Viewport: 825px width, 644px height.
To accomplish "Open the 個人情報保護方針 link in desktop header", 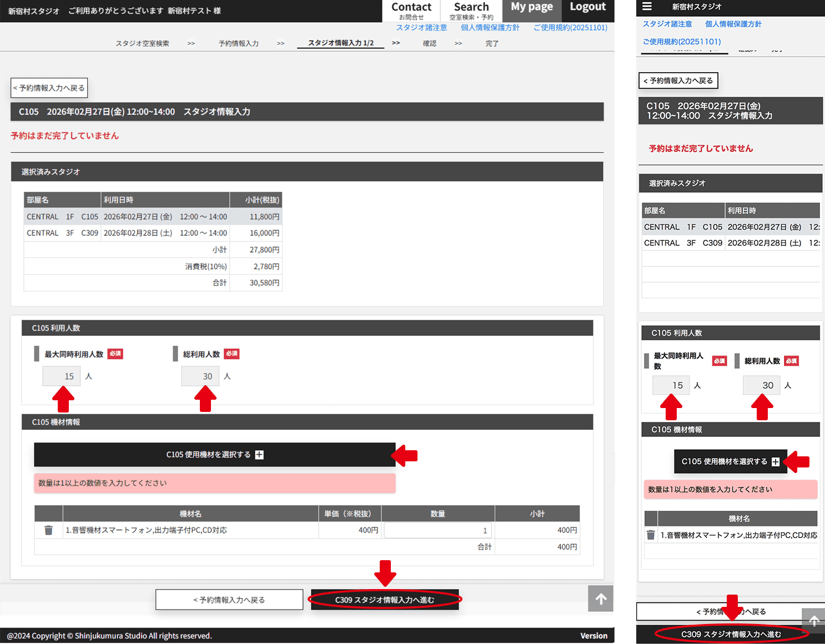I will click(490, 28).
